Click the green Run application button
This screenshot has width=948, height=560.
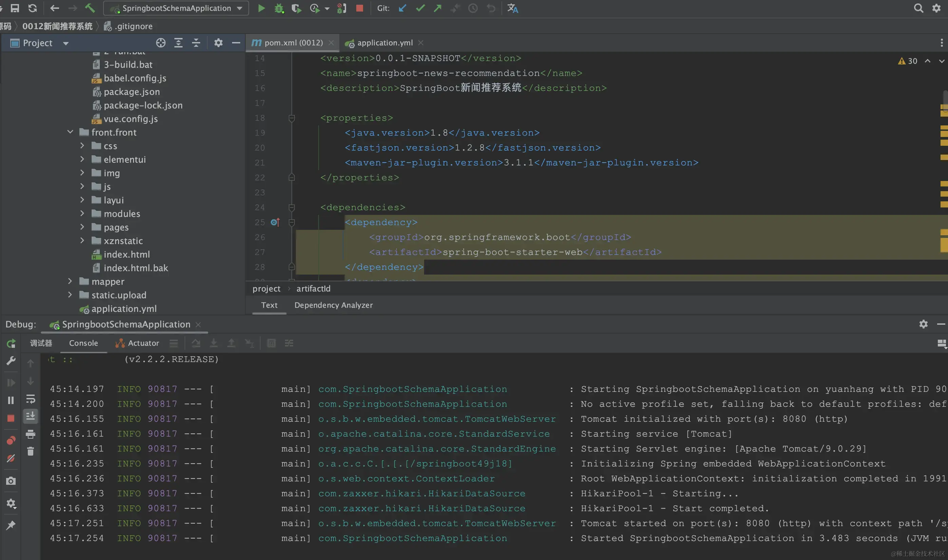point(261,8)
